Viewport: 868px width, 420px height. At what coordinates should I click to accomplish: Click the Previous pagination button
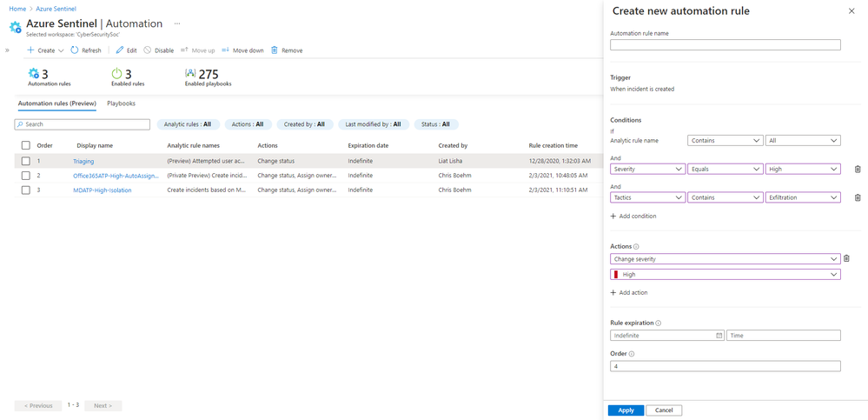(38, 405)
